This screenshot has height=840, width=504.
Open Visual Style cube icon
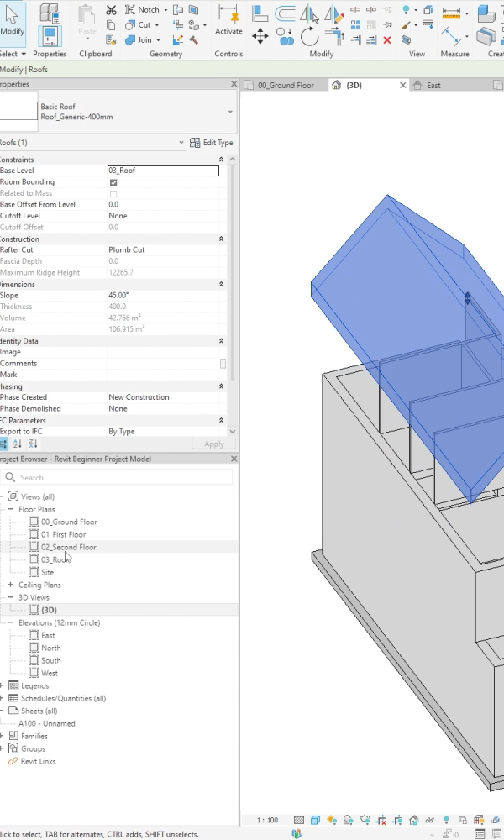pos(315,820)
